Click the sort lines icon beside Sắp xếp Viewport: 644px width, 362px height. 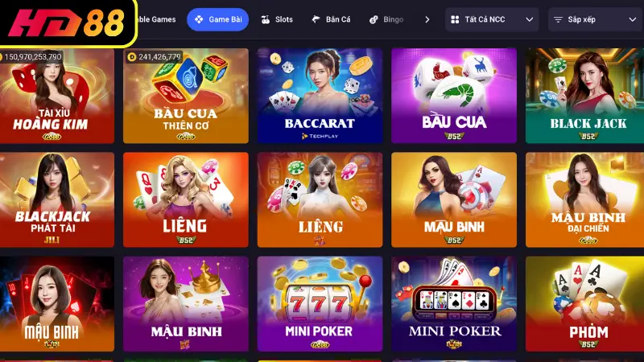click(558, 19)
